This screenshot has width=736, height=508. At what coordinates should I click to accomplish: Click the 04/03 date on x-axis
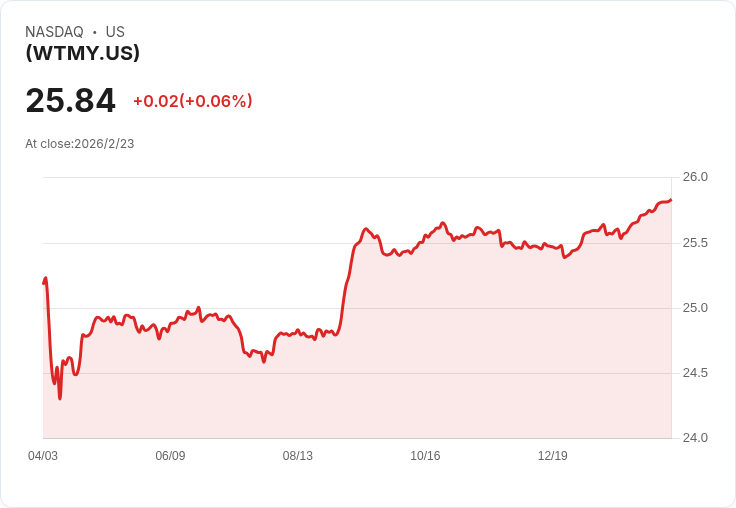click(43, 456)
